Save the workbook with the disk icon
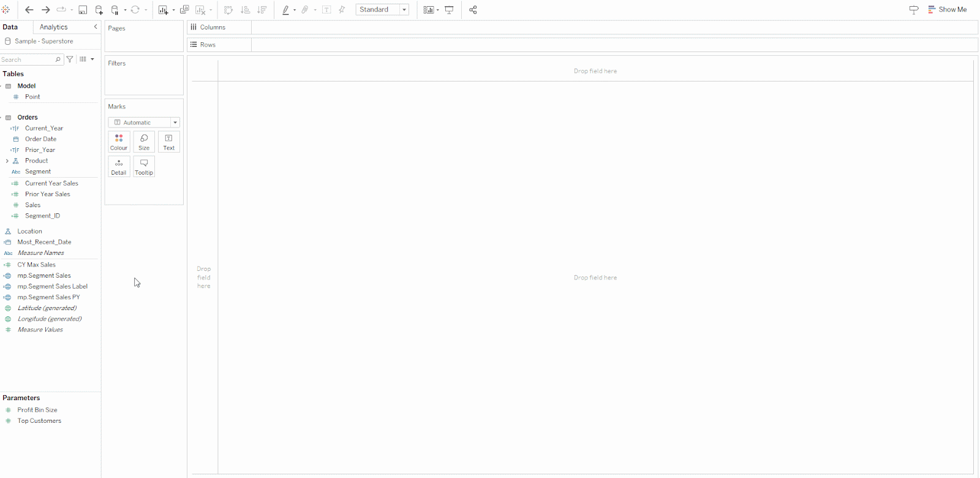The image size is (980, 478). 83,10
